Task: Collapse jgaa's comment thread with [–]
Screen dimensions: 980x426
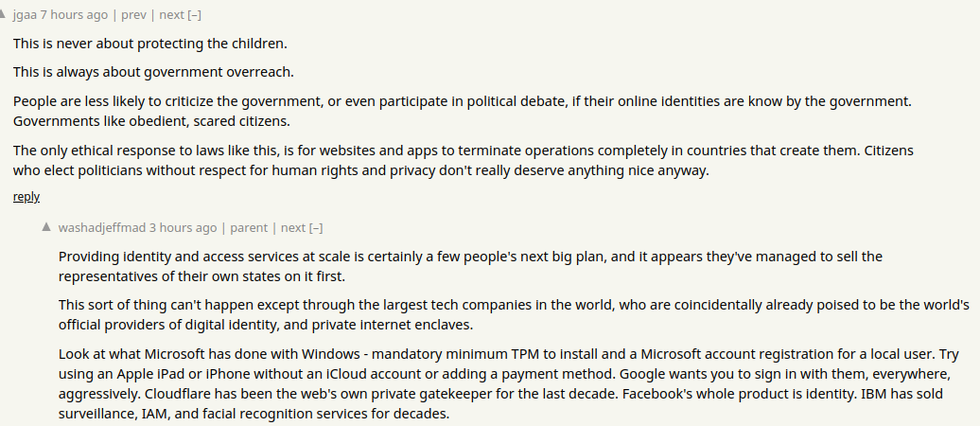Action: coord(194,14)
